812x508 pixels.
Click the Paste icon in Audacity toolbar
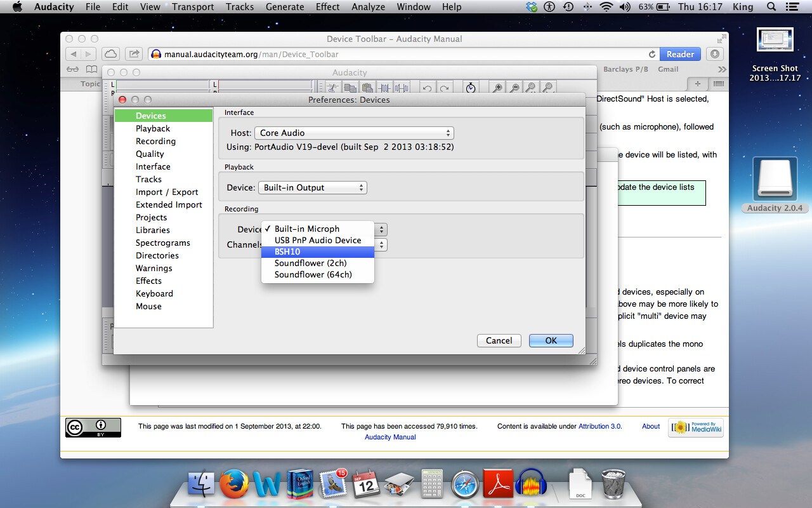click(x=366, y=88)
